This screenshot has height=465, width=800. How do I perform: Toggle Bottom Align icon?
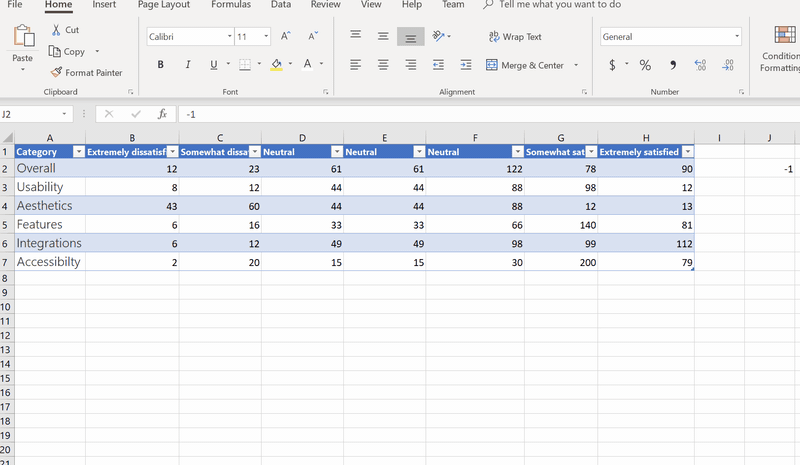coord(411,37)
